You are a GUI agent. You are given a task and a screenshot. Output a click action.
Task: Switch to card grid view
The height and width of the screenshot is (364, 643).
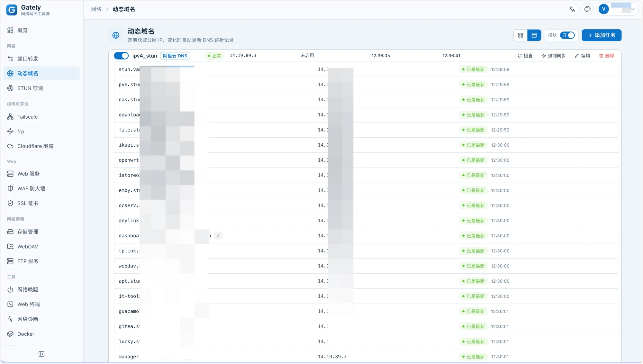click(x=521, y=35)
